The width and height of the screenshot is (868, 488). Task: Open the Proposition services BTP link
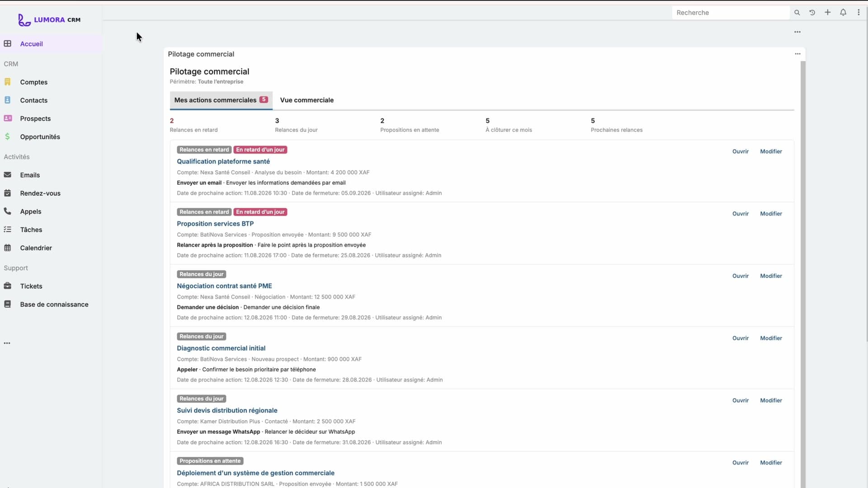(215, 224)
